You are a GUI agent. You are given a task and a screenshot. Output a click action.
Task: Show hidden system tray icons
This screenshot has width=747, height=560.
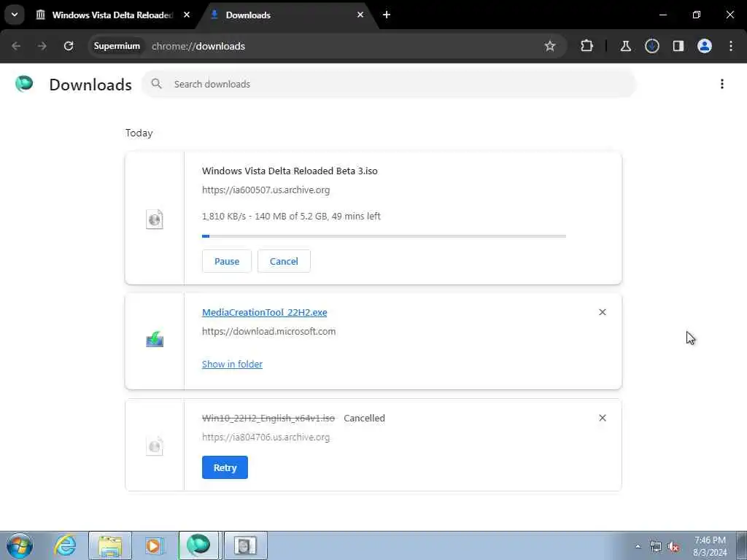pos(638,546)
